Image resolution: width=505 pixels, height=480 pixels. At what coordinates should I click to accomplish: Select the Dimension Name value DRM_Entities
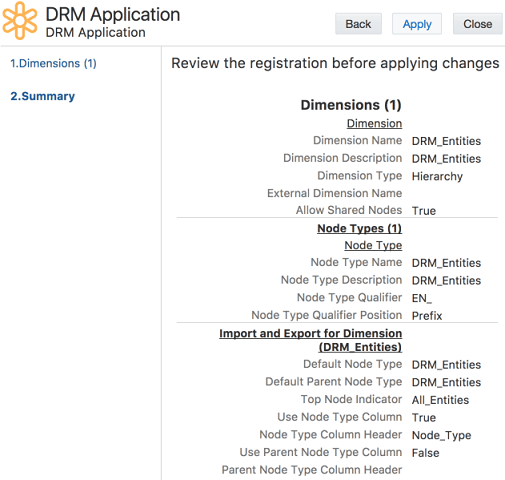pyautogui.click(x=446, y=141)
